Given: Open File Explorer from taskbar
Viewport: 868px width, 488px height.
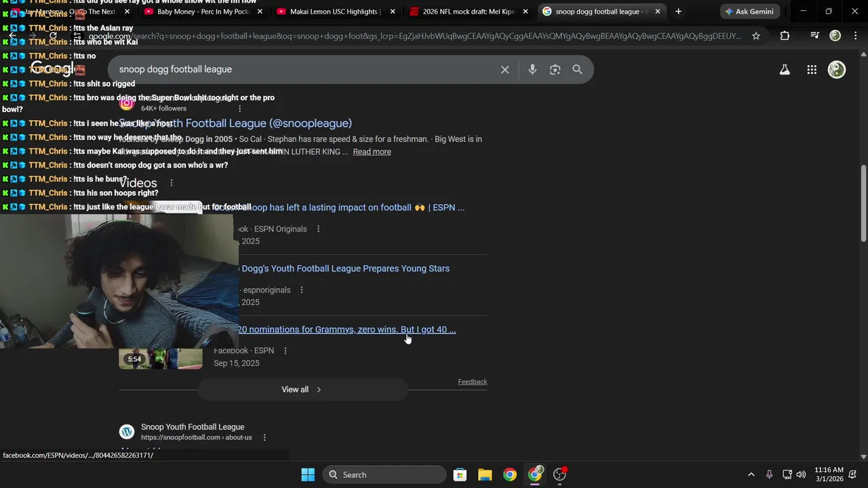Looking at the screenshot, I should coord(485,474).
